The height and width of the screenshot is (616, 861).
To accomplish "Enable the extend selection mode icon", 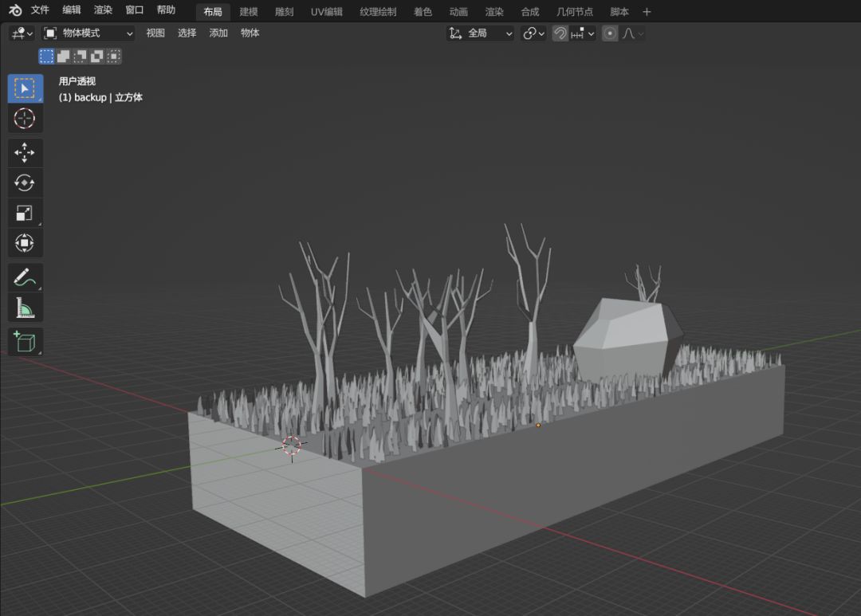I will coord(64,57).
